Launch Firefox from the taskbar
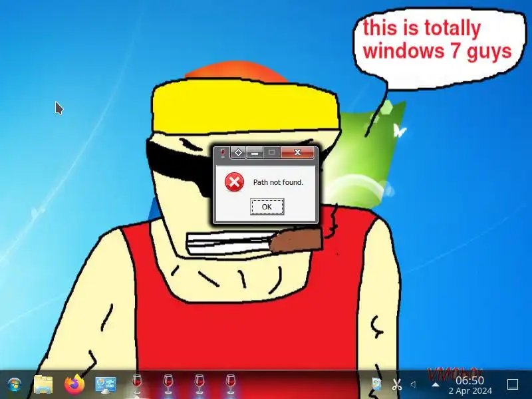 click(74, 384)
